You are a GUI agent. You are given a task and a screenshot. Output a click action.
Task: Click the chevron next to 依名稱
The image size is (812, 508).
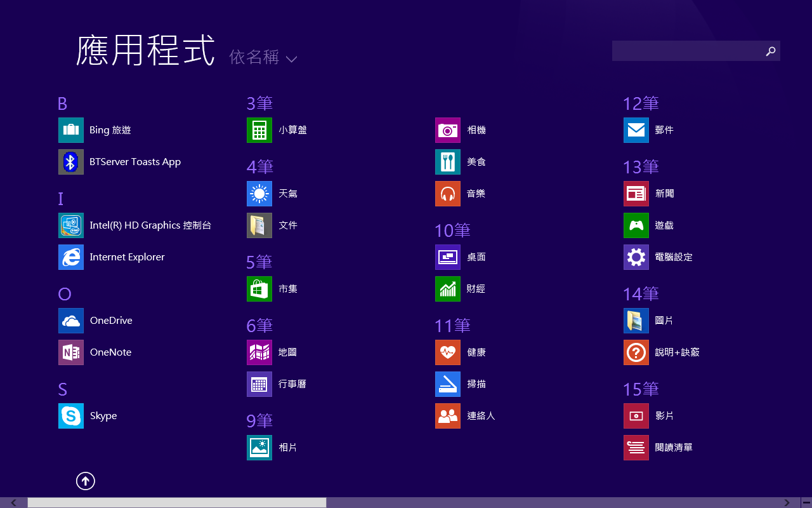pyautogui.click(x=291, y=59)
